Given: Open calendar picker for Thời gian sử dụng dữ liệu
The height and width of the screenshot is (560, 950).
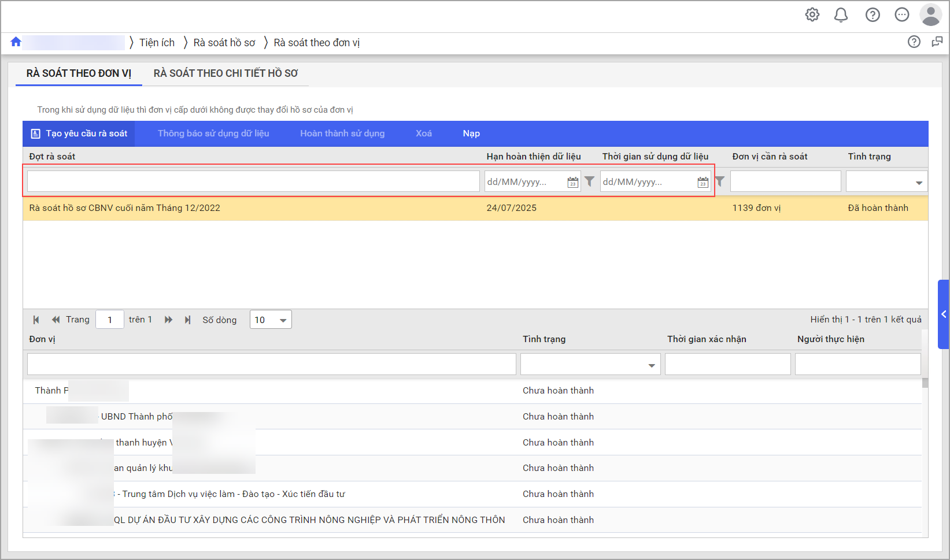Looking at the screenshot, I should pos(703,182).
